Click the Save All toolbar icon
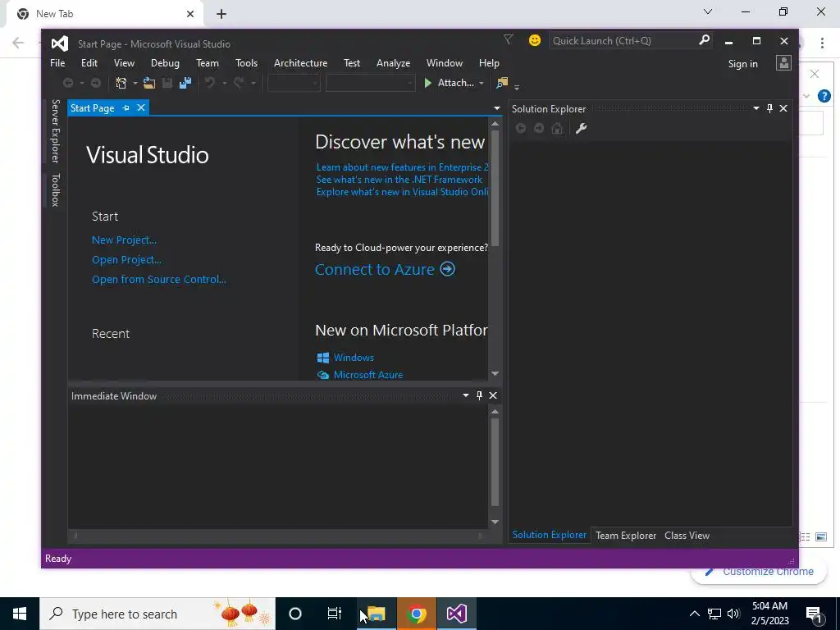 click(185, 83)
